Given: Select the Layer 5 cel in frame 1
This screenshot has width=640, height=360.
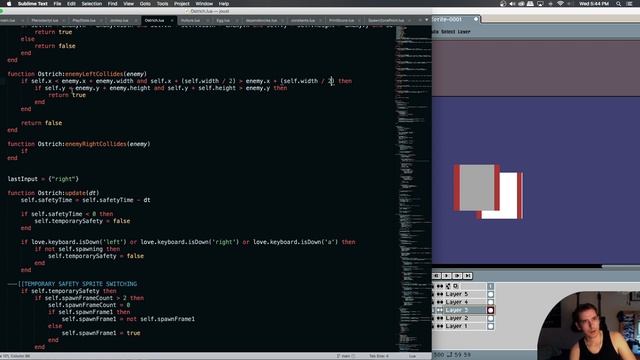Looking at the screenshot, I should pyautogui.click(x=491, y=294).
